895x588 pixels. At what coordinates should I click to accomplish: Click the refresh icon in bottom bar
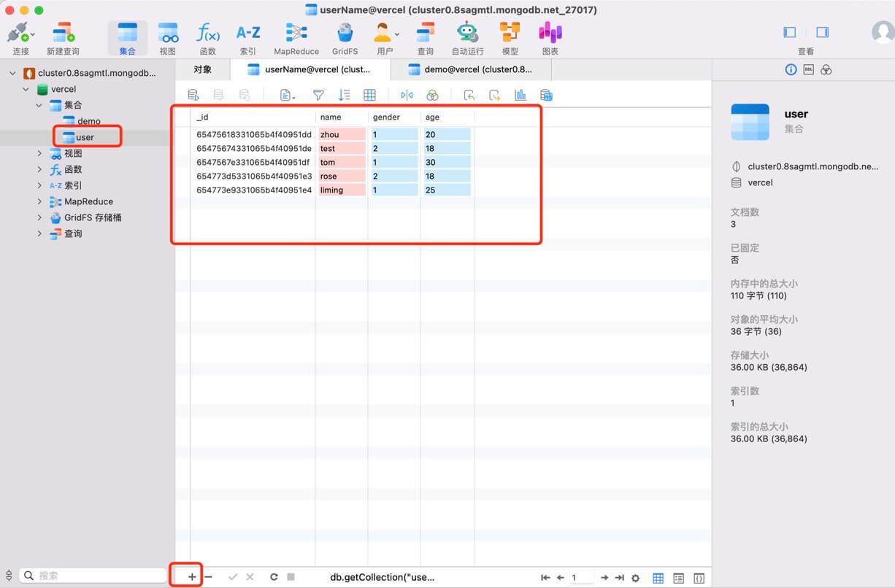(274, 577)
